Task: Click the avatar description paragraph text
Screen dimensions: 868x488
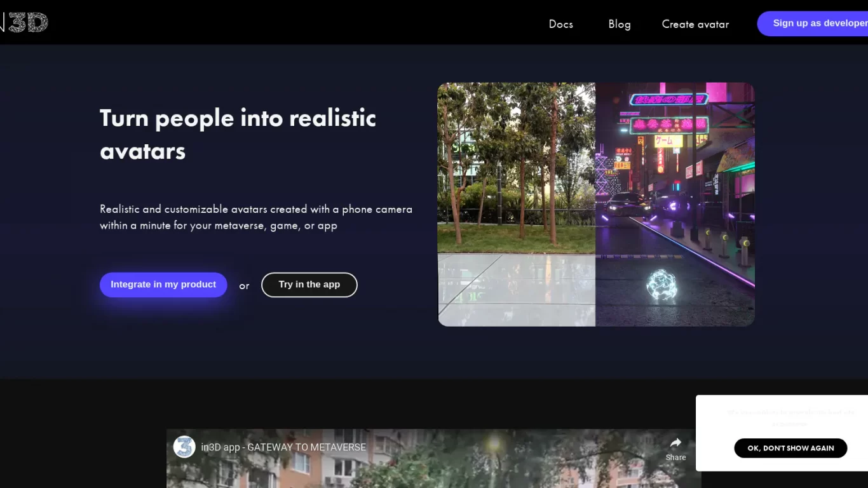Action: click(x=255, y=217)
